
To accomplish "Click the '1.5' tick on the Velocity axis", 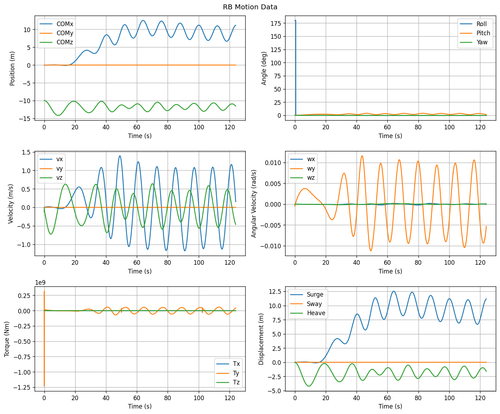I will coord(26,152).
